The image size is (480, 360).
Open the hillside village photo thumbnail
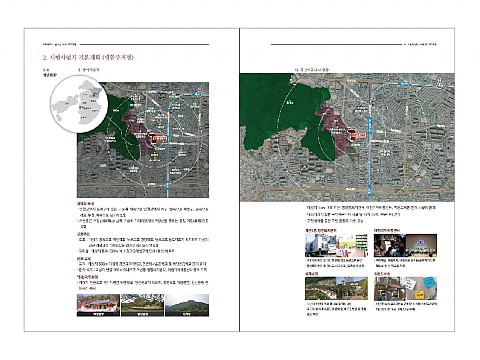tap(336, 289)
